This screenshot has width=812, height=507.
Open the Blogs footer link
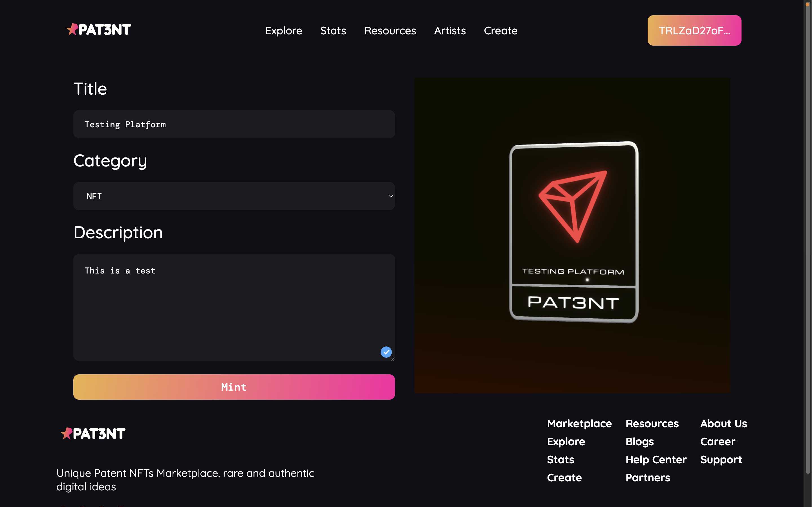639,442
